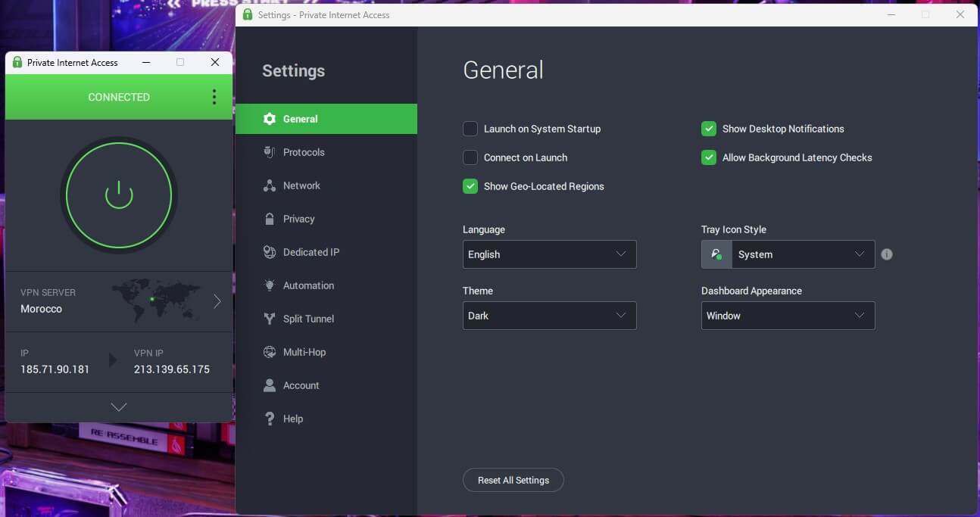
Task: Open the three-dot menu in PIA client
Action: click(x=214, y=97)
